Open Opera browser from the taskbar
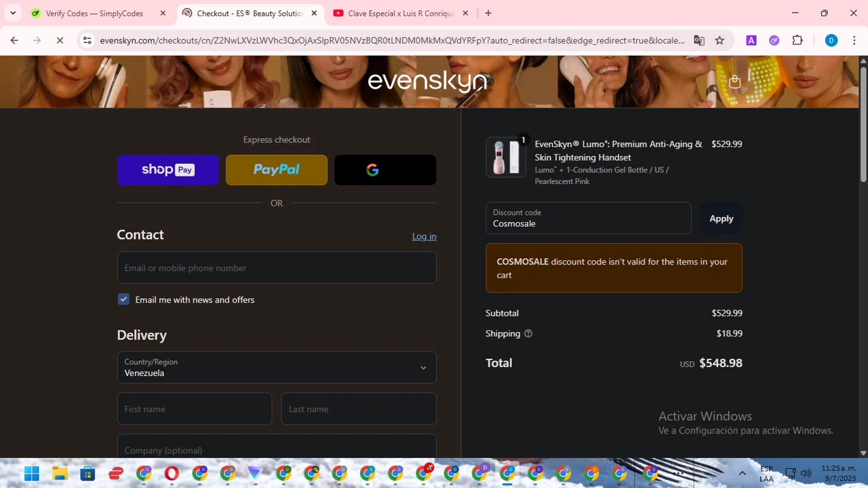The width and height of the screenshot is (868, 488). pos(171,474)
